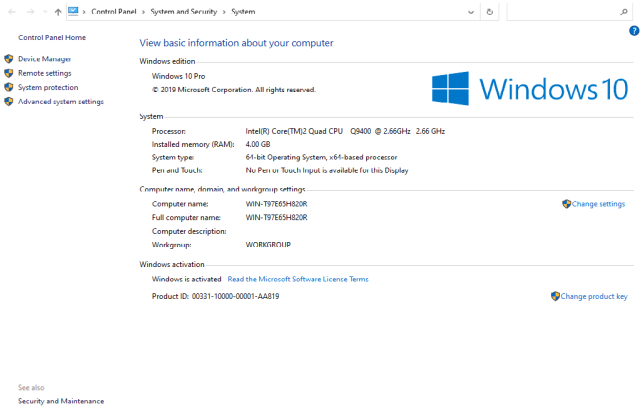This screenshot has height=414, width=640.
Task: Open the recent locations dropdown arrow
Action: 42,11
